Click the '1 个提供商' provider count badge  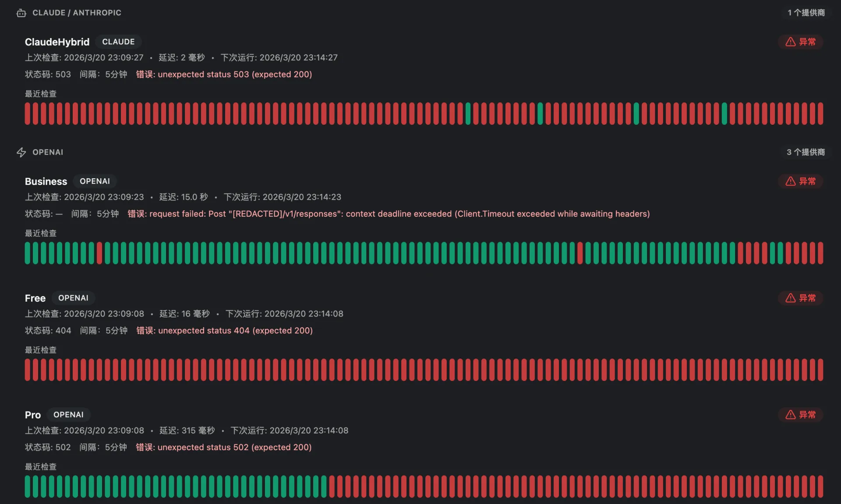coord(806,13)
